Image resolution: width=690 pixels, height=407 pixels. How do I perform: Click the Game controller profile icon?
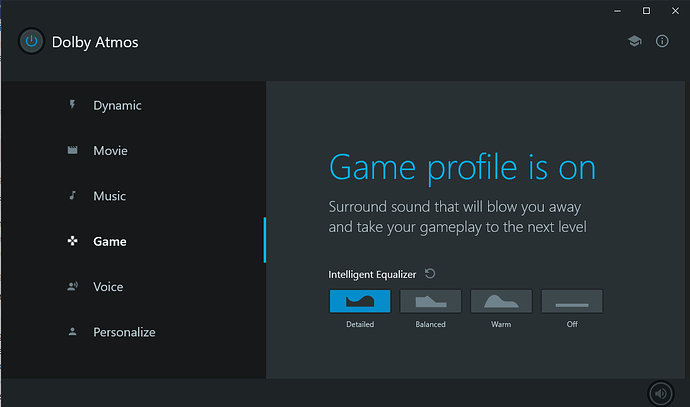pos(72,241)
